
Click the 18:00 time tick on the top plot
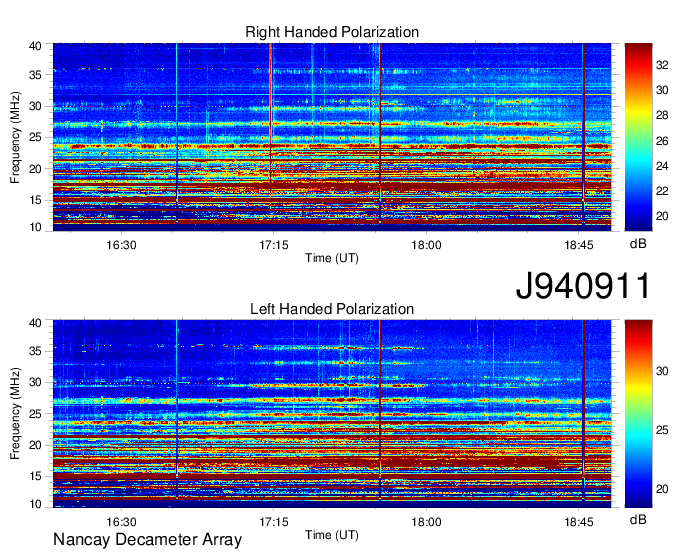coord(426,245)
